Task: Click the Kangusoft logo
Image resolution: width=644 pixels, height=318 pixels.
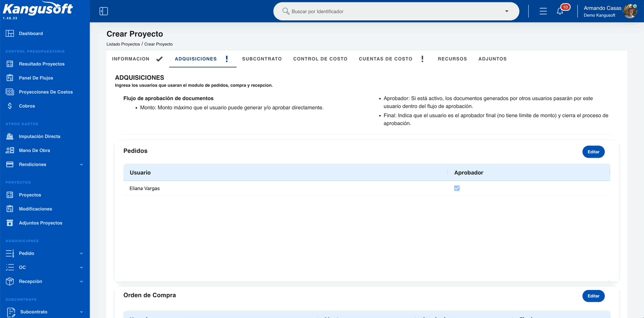Action: point(38,8)
